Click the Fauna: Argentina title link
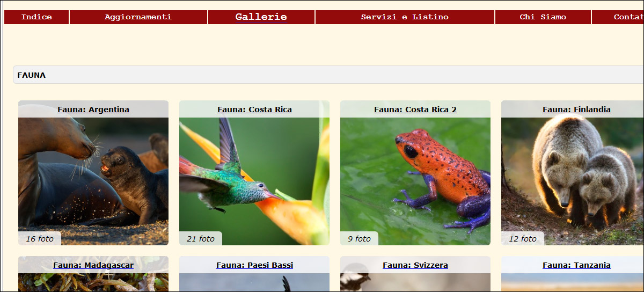The image size is (644, 292). [93, 109]
